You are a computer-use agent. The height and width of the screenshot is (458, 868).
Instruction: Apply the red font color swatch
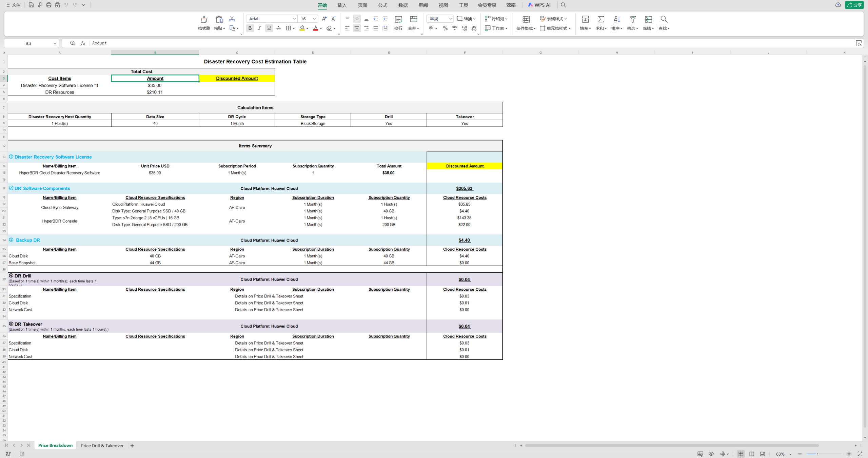pos(315,28)
